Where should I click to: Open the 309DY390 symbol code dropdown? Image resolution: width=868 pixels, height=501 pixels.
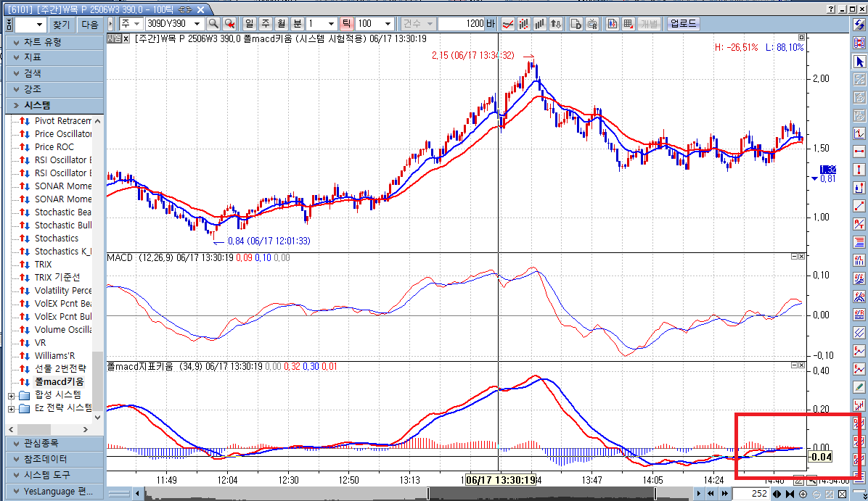196,24
